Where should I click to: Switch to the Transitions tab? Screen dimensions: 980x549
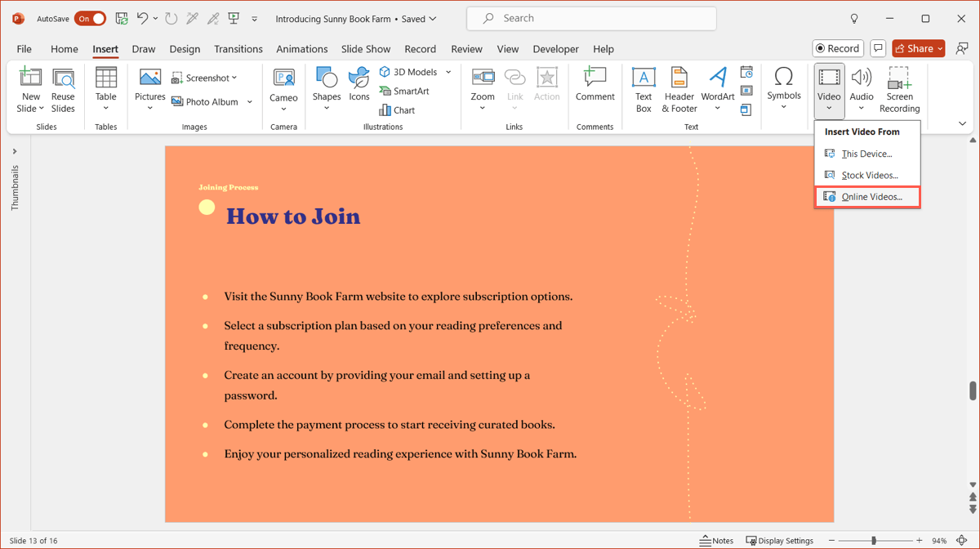click(x=238, y=49)
